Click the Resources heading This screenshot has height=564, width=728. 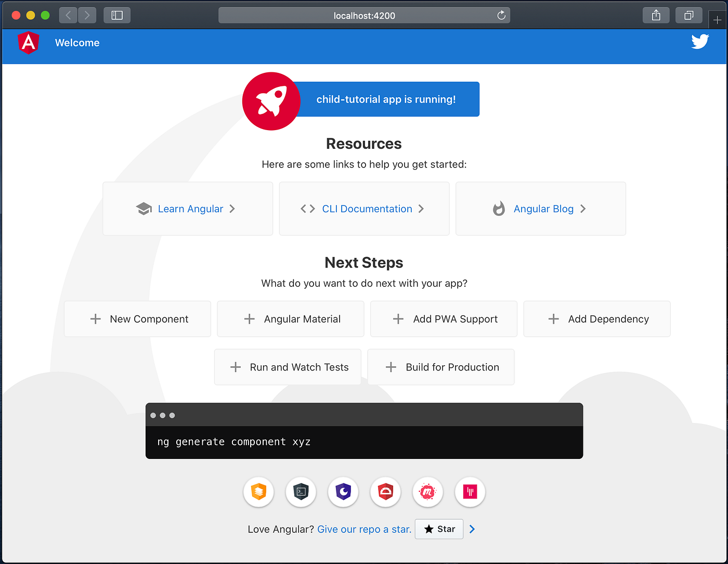364,144
